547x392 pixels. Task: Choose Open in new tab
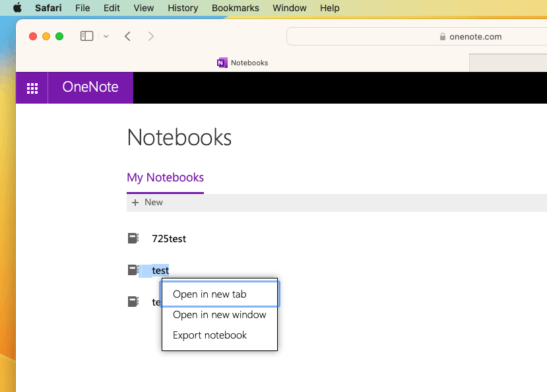pos(220,294)
